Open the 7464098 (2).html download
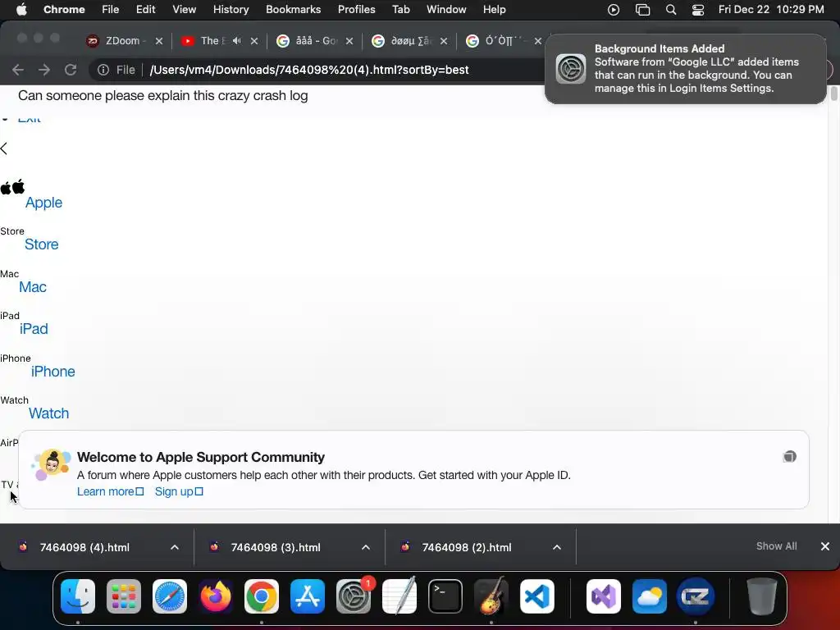This screenshot has height=630, width=840. click(x=467, y=547)
